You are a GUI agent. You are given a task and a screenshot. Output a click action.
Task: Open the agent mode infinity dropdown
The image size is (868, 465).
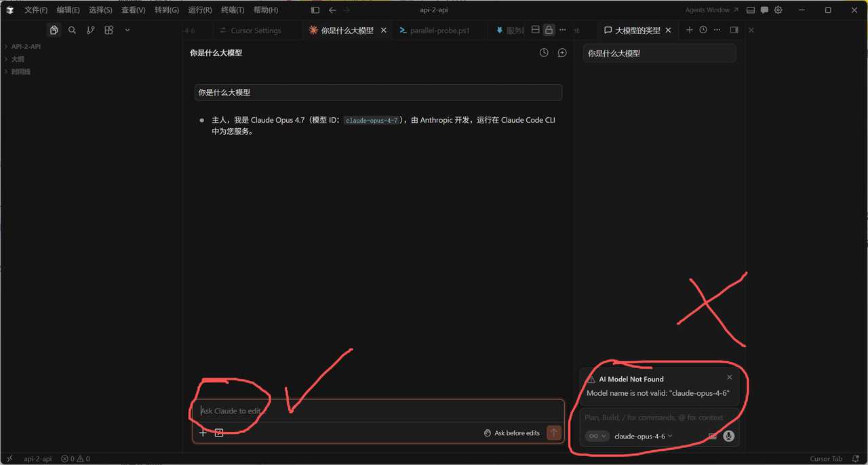click(597, 436)
